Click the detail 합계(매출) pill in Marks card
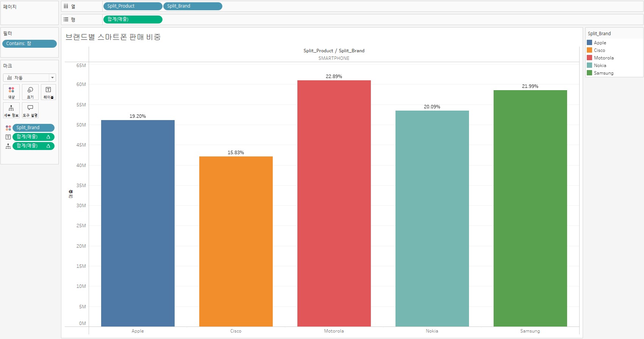Image resolution: width=644 pixels, height=339 pixels. (x=33, y=146)
